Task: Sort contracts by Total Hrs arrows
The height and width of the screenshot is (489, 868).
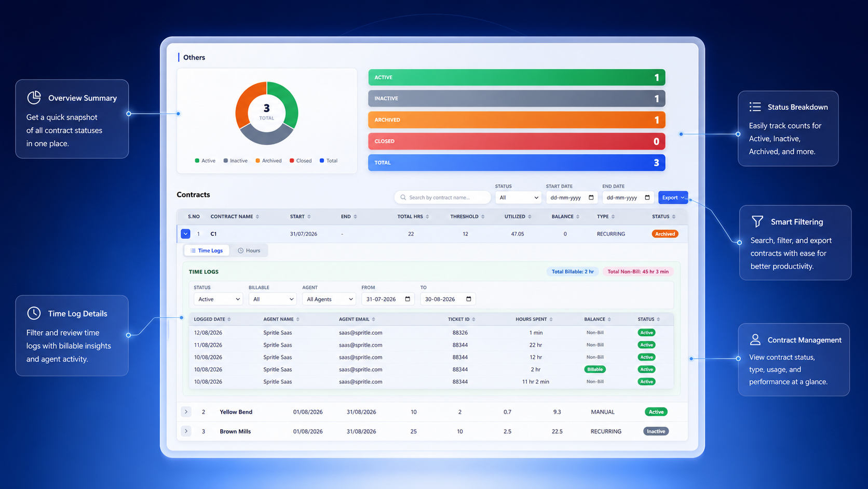Action: tap(427, 217)
